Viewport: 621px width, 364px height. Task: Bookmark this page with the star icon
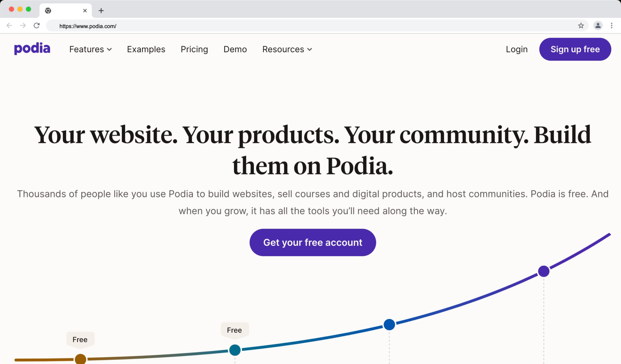click(581, 26)
